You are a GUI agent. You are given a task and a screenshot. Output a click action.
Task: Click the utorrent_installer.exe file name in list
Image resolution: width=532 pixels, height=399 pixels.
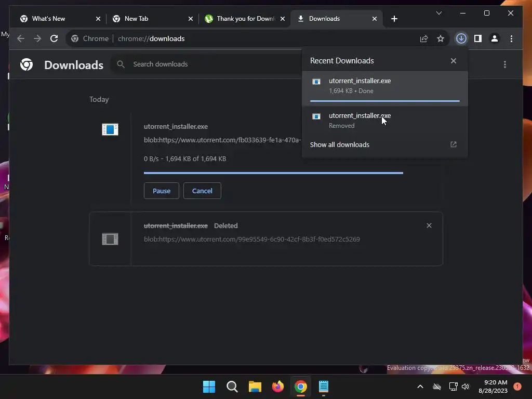(x=176, y=127)
